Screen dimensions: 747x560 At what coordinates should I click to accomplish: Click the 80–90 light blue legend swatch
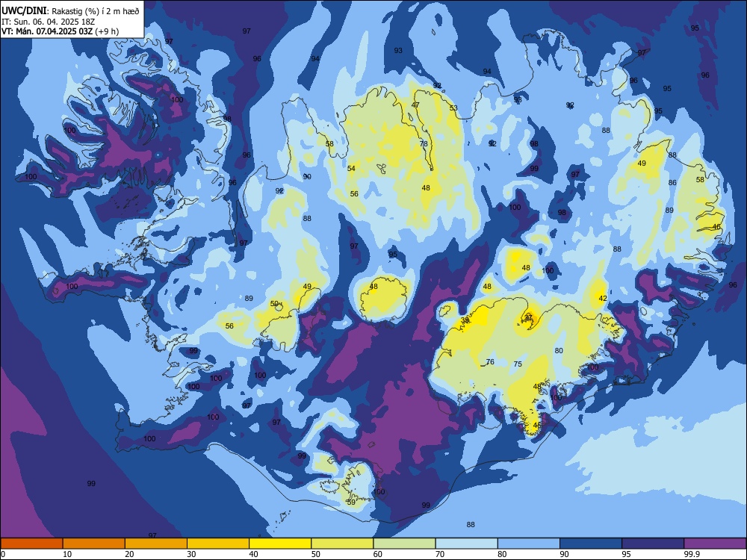tap(529, 544)
